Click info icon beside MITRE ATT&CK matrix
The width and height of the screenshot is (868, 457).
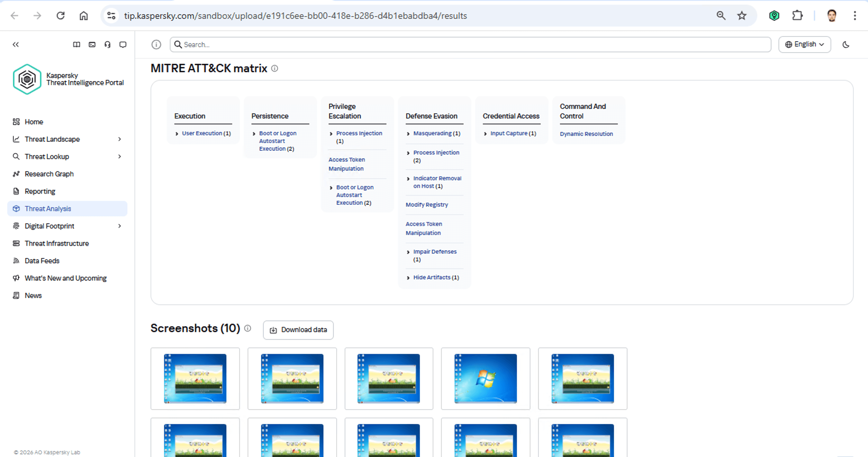275,69
